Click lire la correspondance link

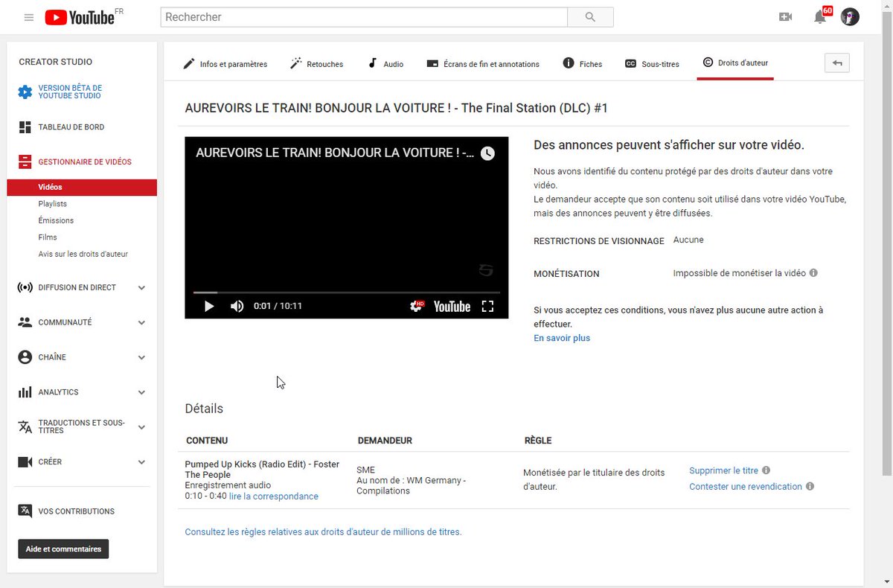[x=273, y=496]
